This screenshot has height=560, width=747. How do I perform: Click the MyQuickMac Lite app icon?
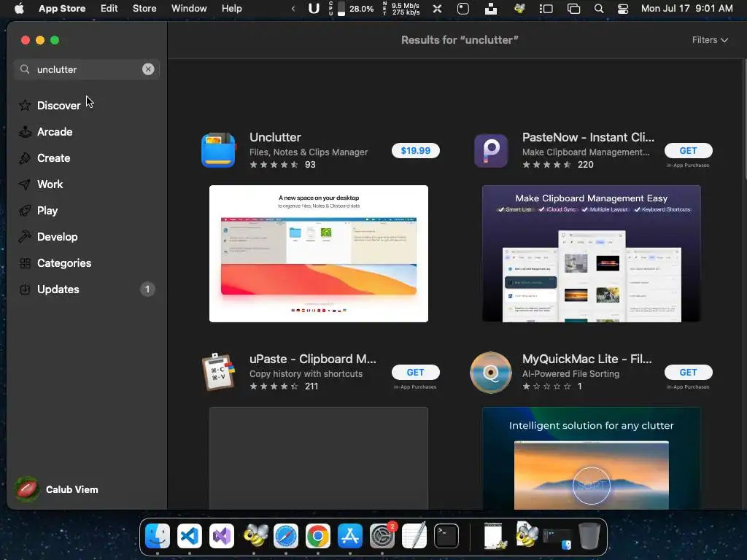coord(491,373)
